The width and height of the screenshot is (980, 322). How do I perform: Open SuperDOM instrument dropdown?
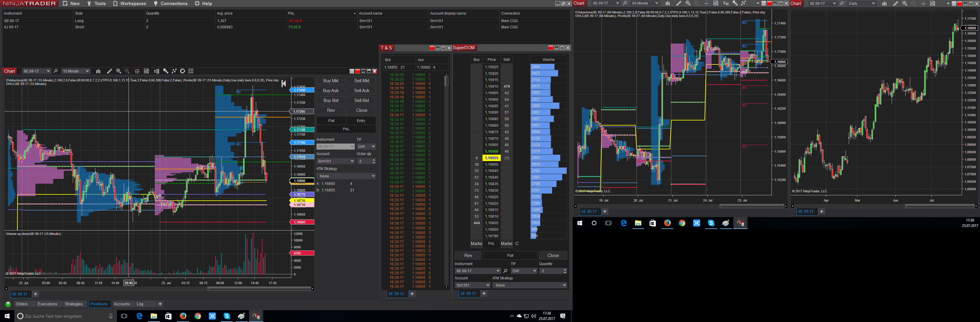pyautogui.click(x=477, y=271)
